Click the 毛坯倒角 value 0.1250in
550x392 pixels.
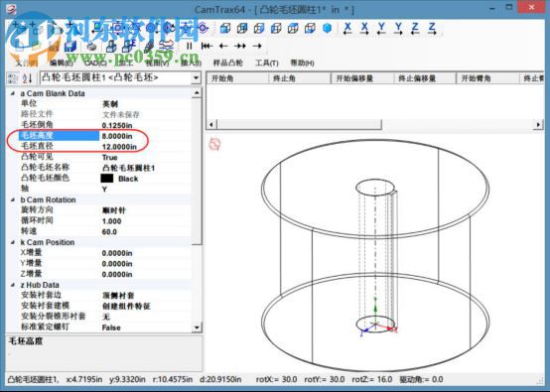click(117, 125)
